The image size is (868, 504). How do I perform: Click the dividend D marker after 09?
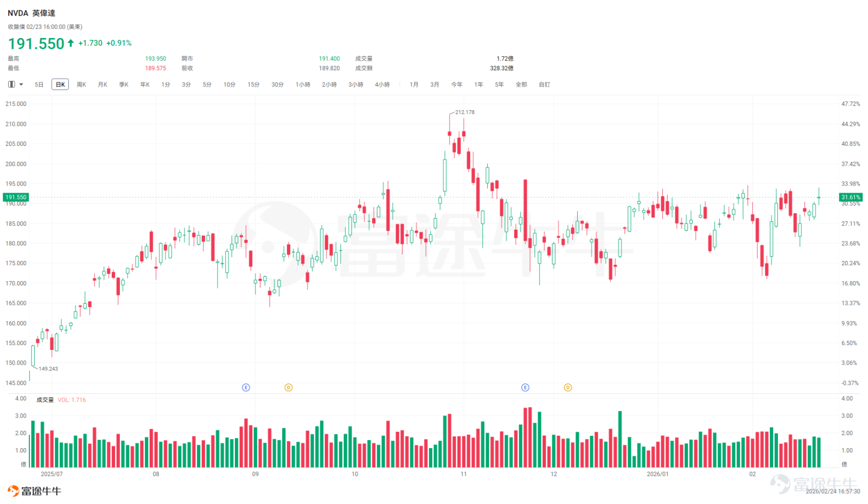coord(289,387)
